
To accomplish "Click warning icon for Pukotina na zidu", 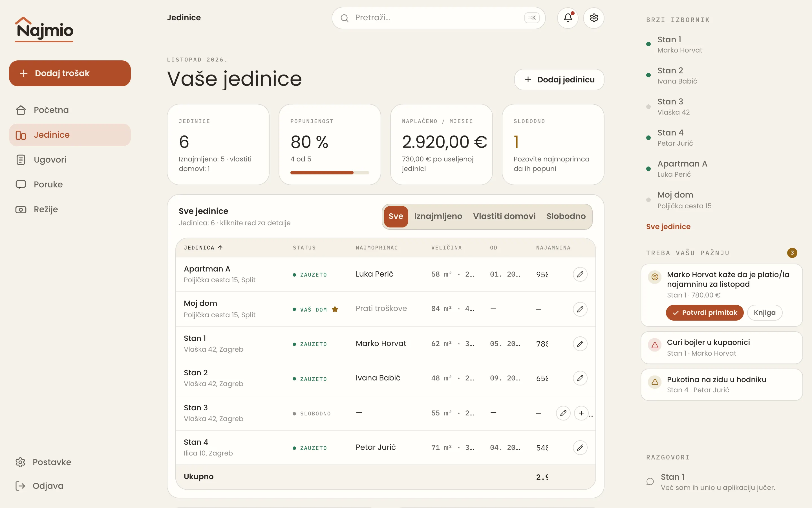I will (655, 382).
